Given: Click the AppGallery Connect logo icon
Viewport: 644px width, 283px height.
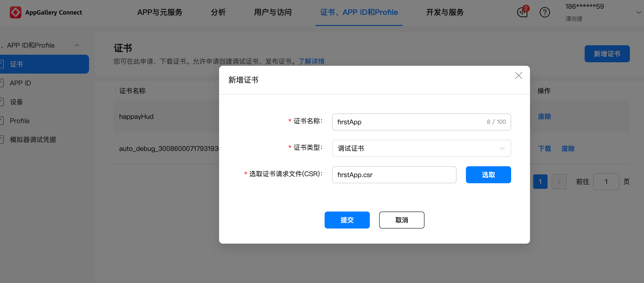Looking at the screenshot, I should click(15, 12).
